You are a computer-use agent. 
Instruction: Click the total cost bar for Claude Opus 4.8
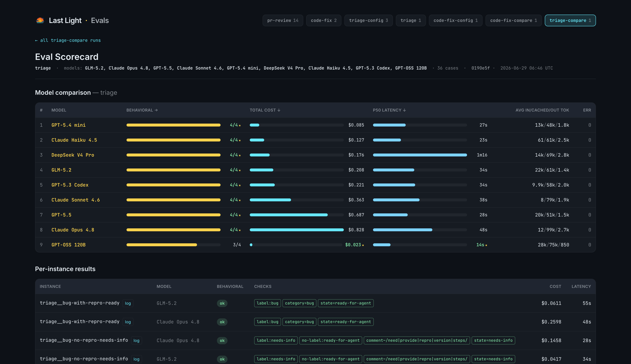297,230
